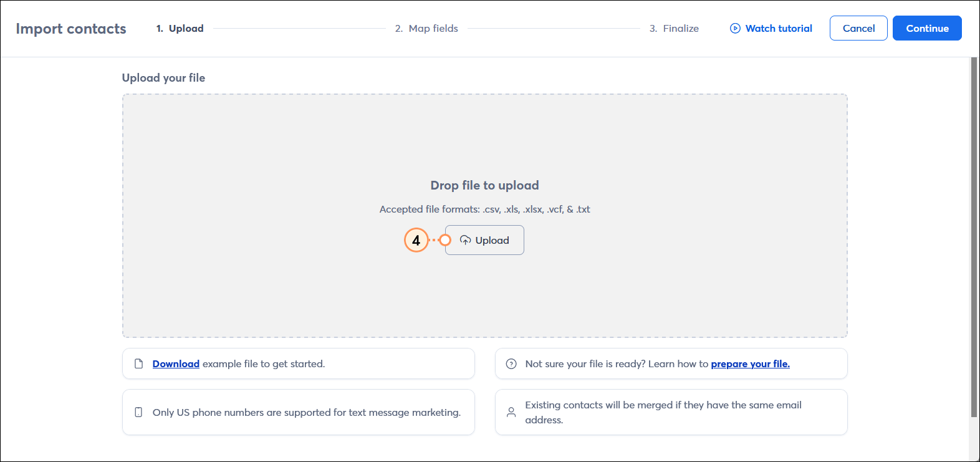Screen dimensions: 980x462
Task: Click the person icon beside Existing contacts note
Action: tap(511, 412)
